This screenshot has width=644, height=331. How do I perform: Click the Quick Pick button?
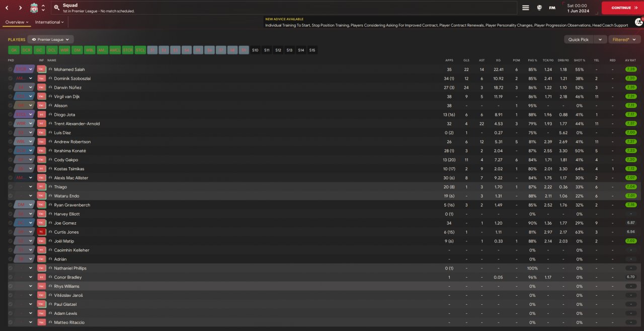(579, 39)
